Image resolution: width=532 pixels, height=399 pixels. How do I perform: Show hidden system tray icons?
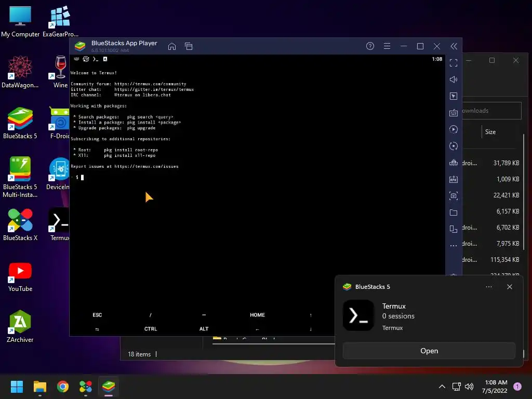click(442, 387)
